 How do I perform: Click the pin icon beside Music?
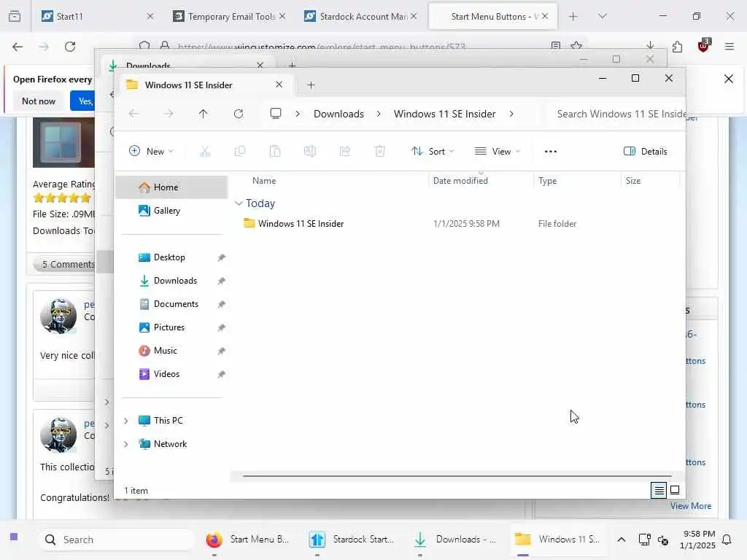[221, 351]
